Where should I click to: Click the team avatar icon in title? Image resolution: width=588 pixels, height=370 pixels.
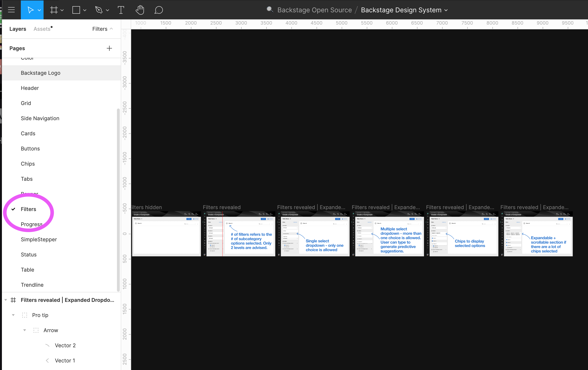click(x=270, y=9)
